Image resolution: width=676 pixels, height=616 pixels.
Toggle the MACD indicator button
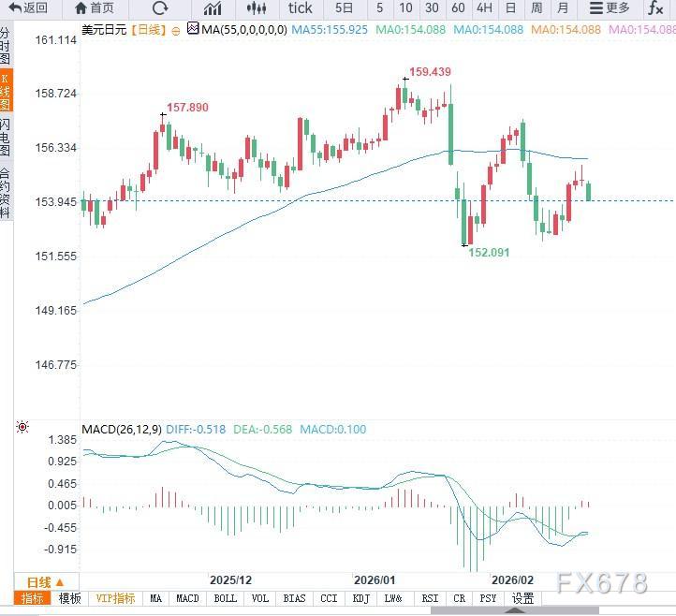pyautogui.click(x=187, y=598)
